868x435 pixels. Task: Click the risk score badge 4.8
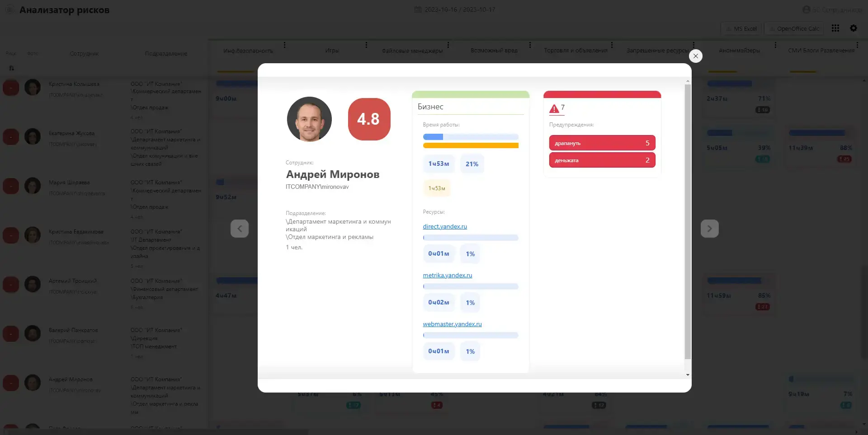coord(369,119)
